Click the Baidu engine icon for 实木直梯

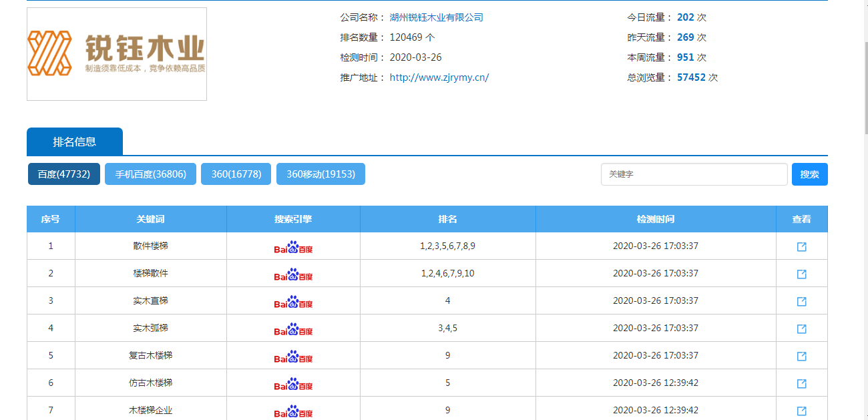(293, 300)
